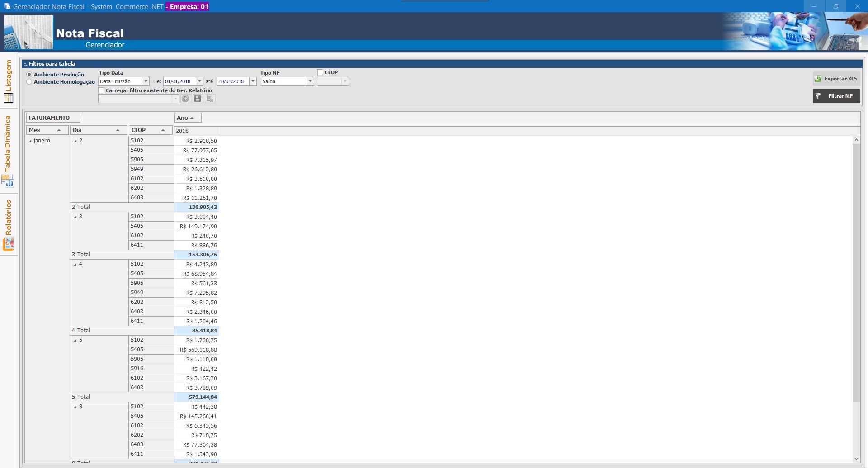Click the save filter floppy disk icon
The image size is (868, 468).
198,99
